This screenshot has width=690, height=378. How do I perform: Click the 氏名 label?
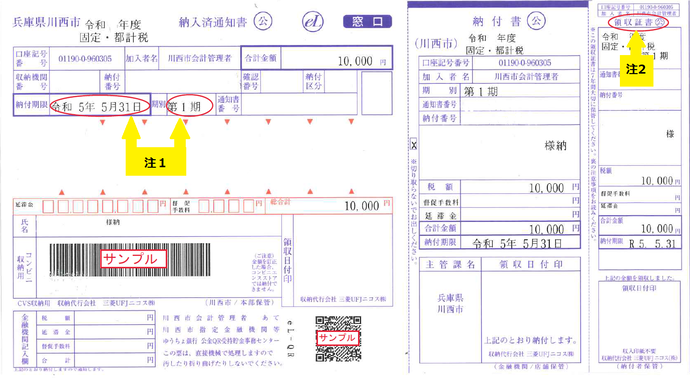coord(25,226)
